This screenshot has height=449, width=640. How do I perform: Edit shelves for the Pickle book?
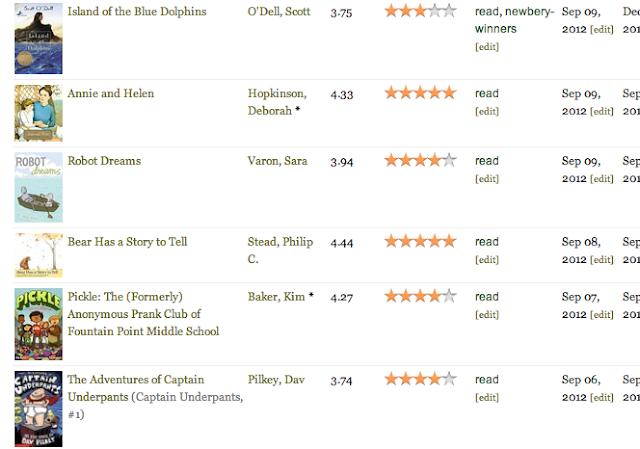(x=487, y=315)
